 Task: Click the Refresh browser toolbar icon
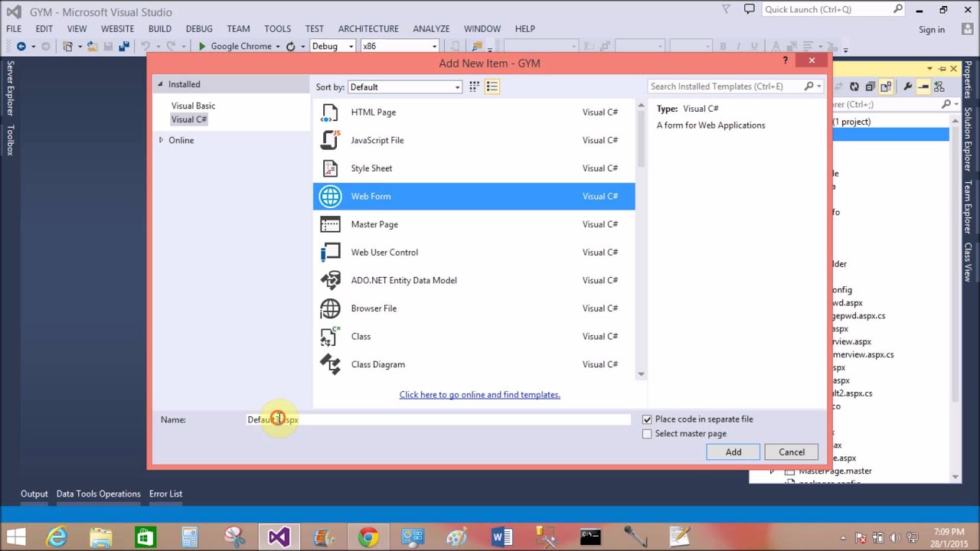(290, 47)
